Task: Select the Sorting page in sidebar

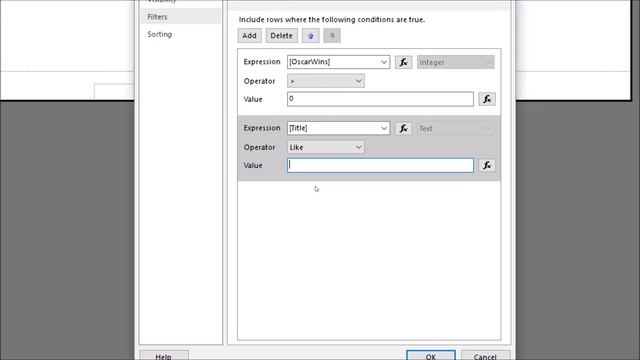Action: [x=181, y=34]
